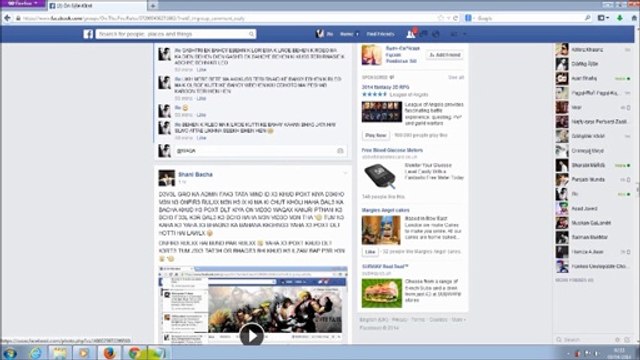
Task: Open chat with Hamza A Awan
Action: click(593, 252)
